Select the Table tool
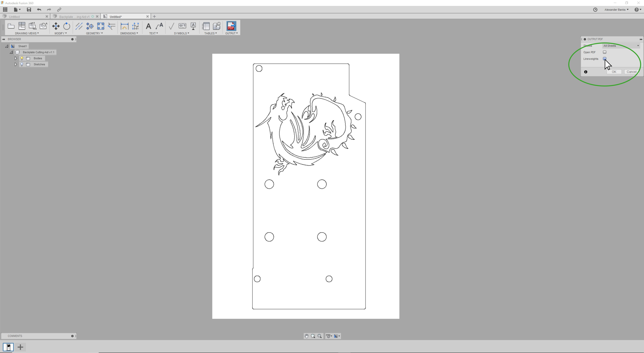Viewport: 644px width, 353px height. click(206, 26)
